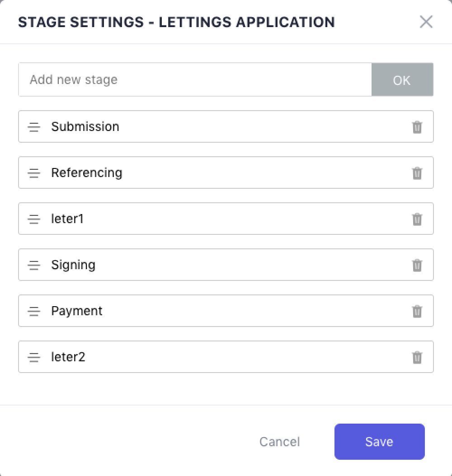Click trash icon for leter1 stage
The width and height of the screenshot is (452, 476).
coord(417,219)
